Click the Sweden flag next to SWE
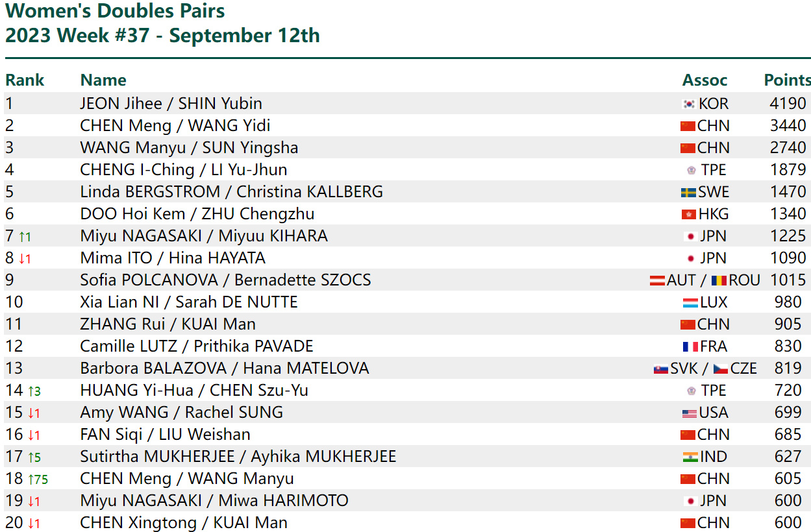Image resolution: width=811 pixels, height=532 pixels. [688, 192]
